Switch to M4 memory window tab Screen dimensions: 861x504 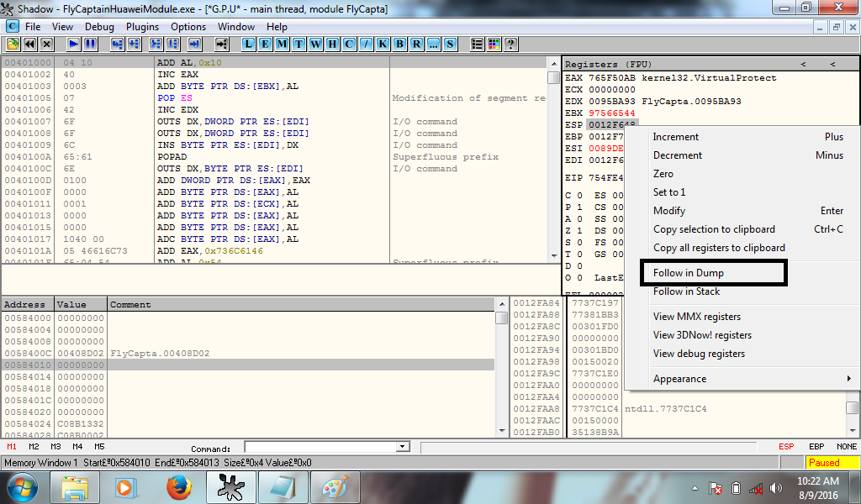click(77, 447)
